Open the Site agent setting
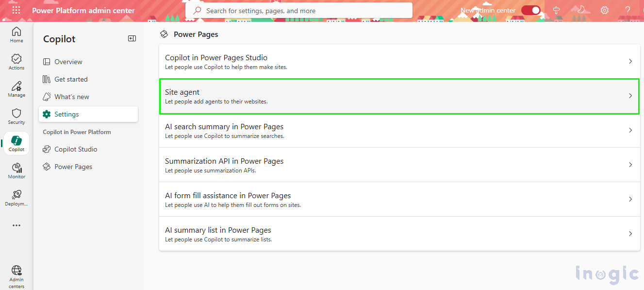Image resolution: width=644 pixels, height=290 pixels. pos(399,96)
